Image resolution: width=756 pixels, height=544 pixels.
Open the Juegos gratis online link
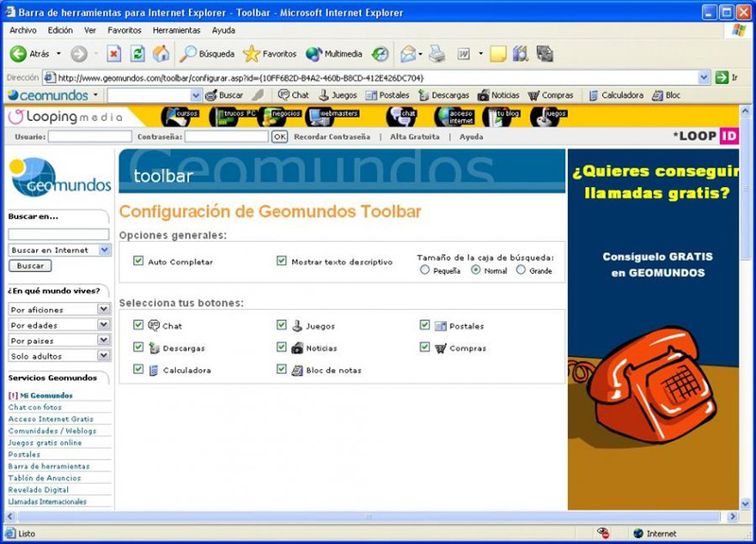tap(44, 442)
